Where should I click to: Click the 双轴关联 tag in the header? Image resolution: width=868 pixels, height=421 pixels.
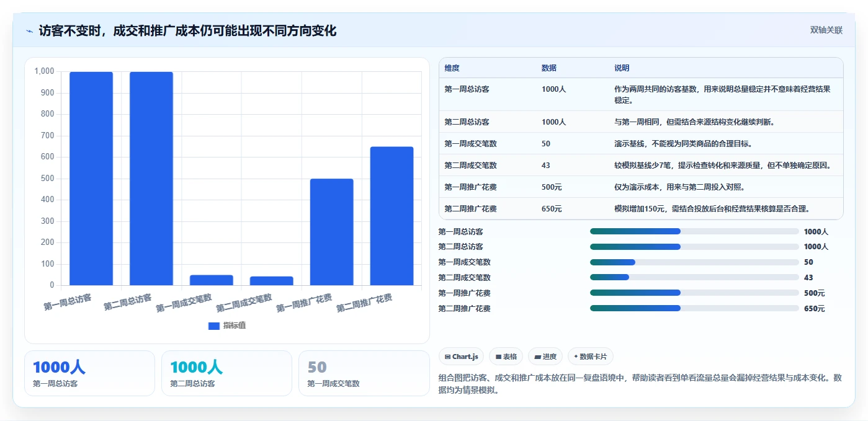click(826, 30)
